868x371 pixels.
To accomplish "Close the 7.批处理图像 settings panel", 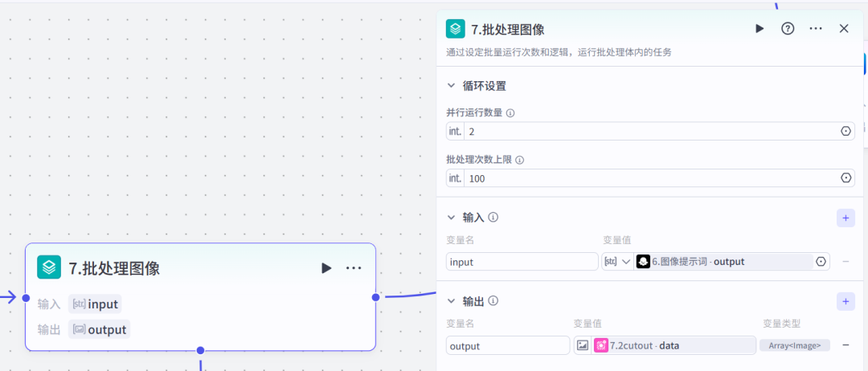I will [x=844, y=29].
